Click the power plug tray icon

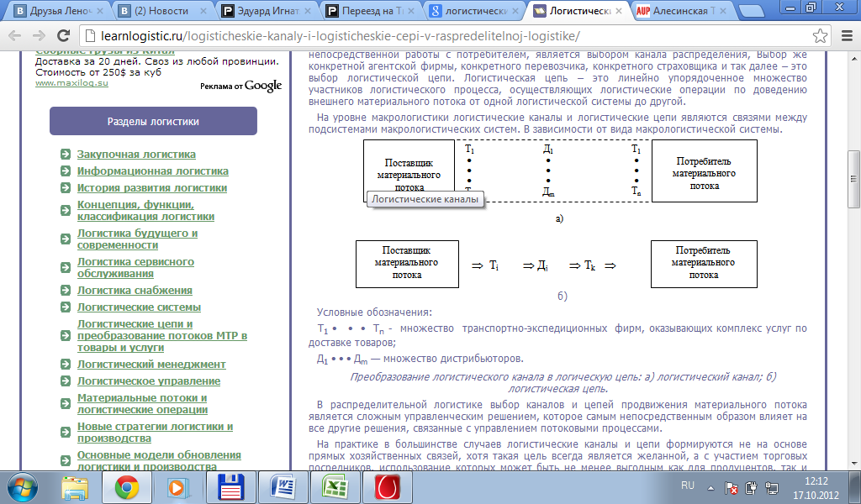click(751, 487)
